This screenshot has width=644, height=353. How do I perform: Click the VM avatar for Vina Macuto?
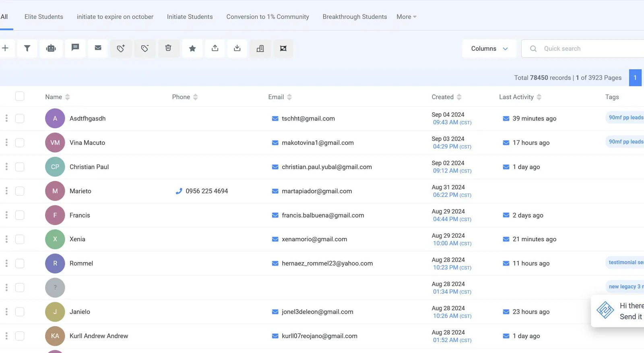pos(55,143)
